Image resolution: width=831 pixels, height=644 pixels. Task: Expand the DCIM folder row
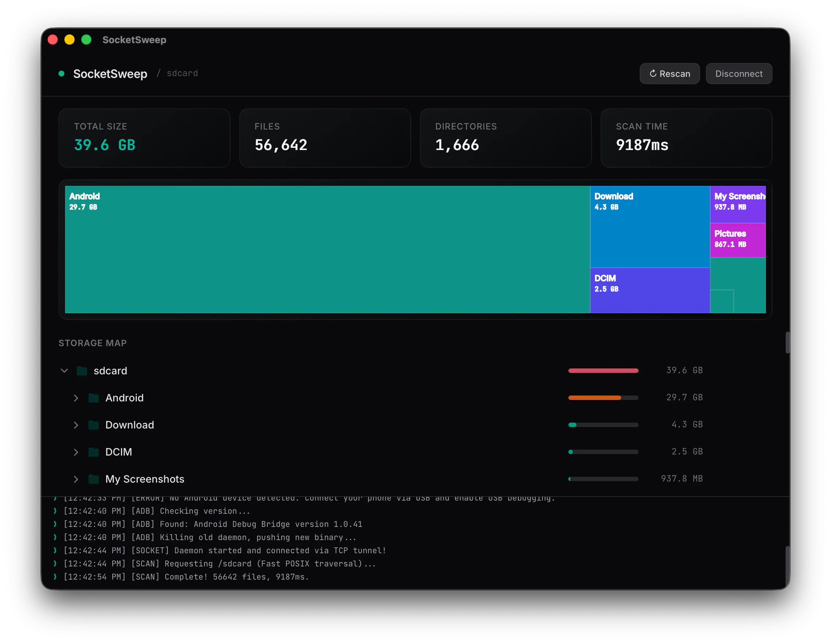point(76,452)
